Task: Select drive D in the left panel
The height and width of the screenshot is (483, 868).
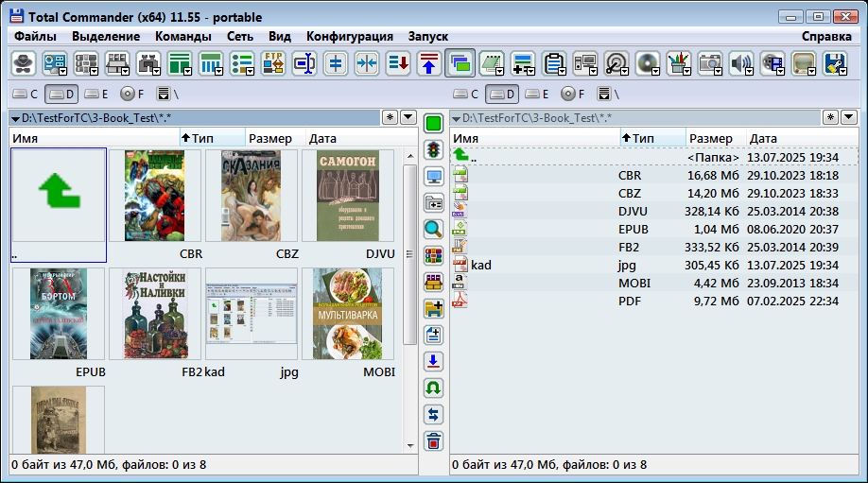Action: 61,95
